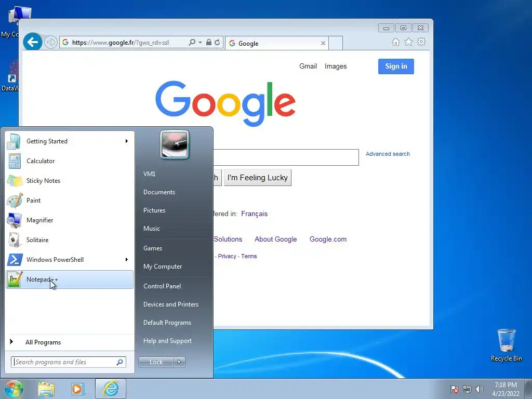Viewport: 532px width, 399px height.
Task: Open Default Programs from the Start menu
Action: [x=167, y=323]
